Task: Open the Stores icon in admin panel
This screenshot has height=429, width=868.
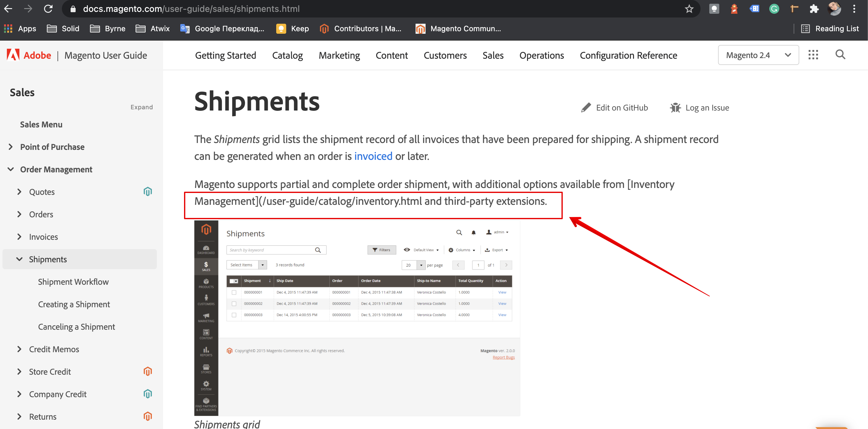Action: (x=206, y=368)
